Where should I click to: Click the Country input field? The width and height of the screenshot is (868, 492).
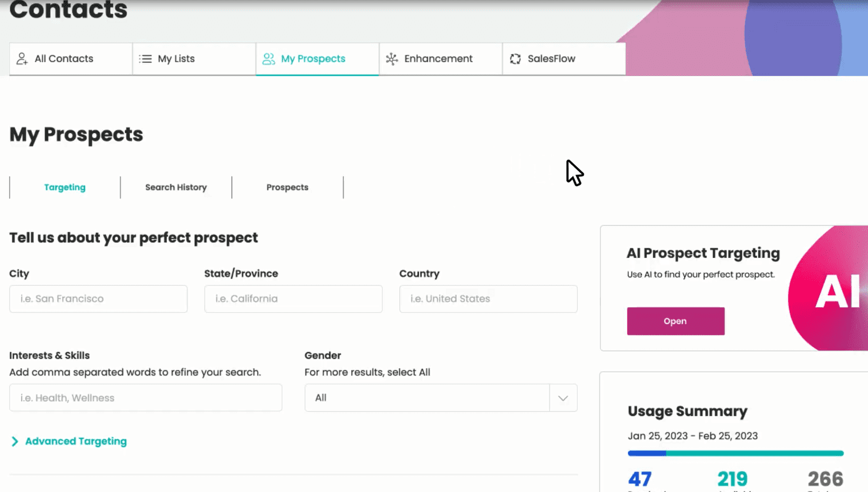488,299
